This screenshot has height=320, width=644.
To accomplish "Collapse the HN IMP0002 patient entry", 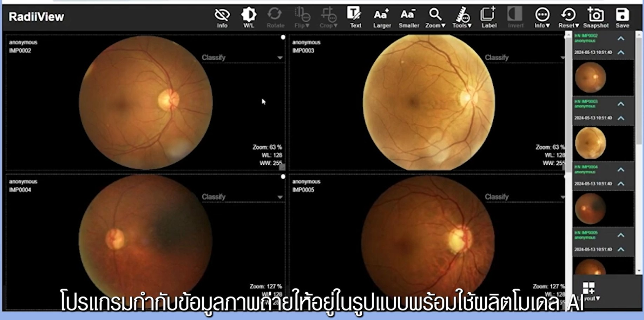I will tap(621, 38).
